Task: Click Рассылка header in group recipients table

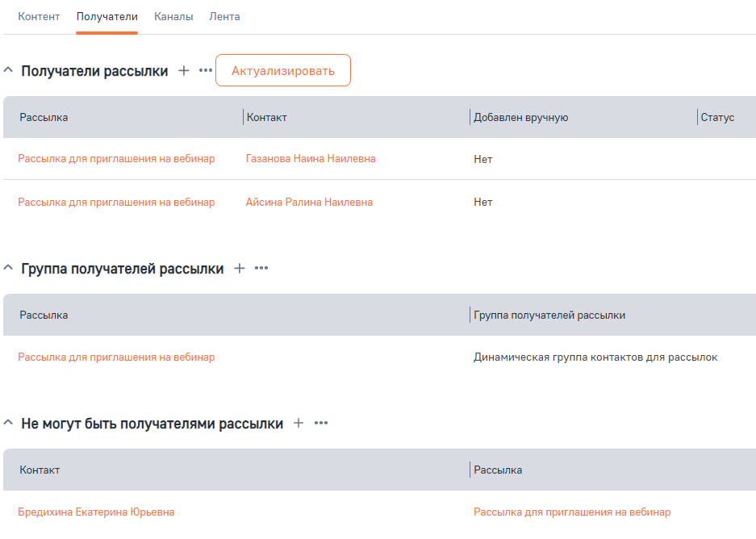Action: 44,315
